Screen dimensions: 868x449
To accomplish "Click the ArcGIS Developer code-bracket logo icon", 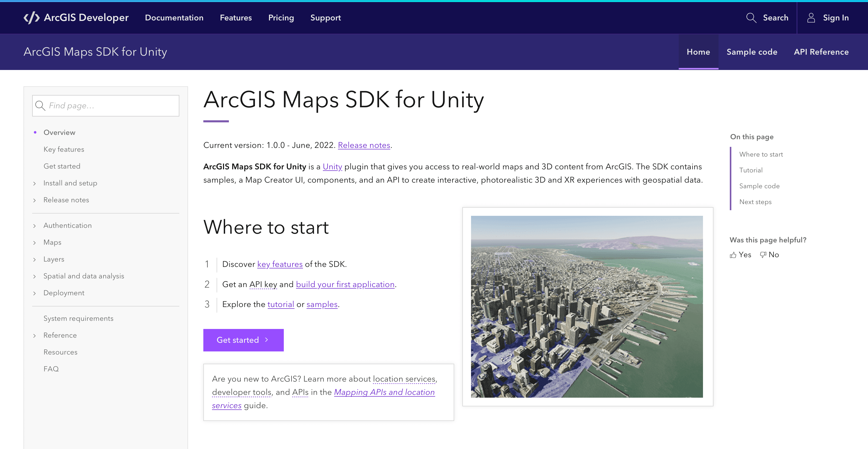I will 32,18.
